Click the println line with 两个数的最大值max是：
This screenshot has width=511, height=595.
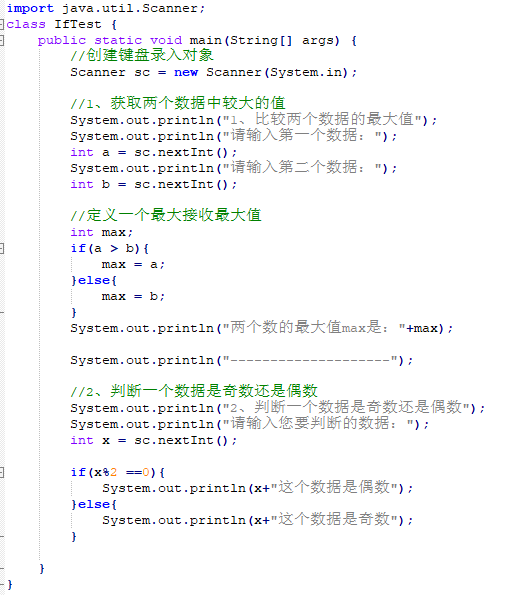point(262,328)
